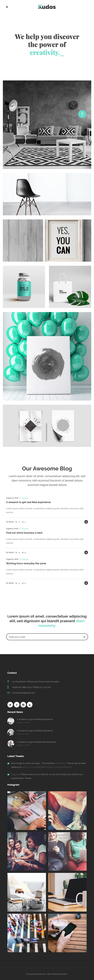Screen dimensions: 94x980
Task: Open the LinkedIn social icon in footer
Action: click(x=30, y=705)
